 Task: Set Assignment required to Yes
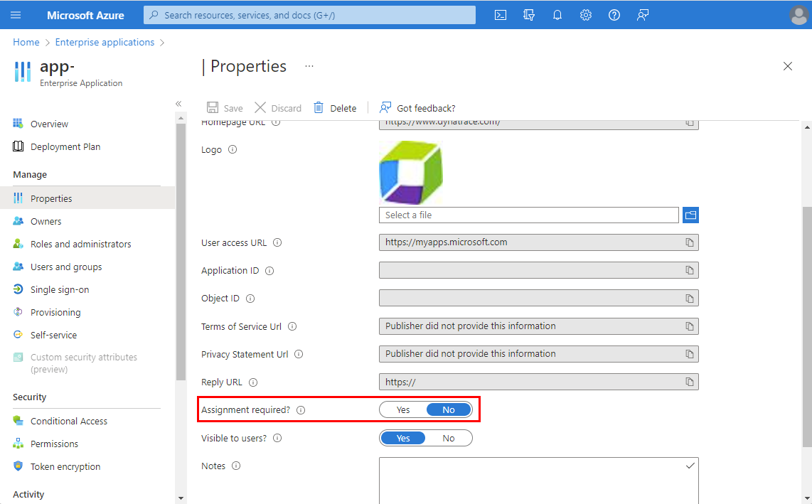pos(403,409)
